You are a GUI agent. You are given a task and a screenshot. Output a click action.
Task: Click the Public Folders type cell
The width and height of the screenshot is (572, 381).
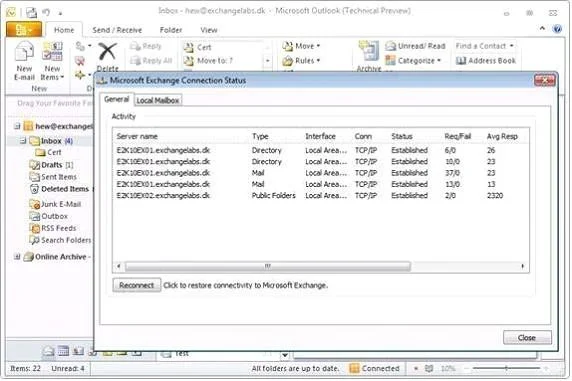(x=274, y=196)
